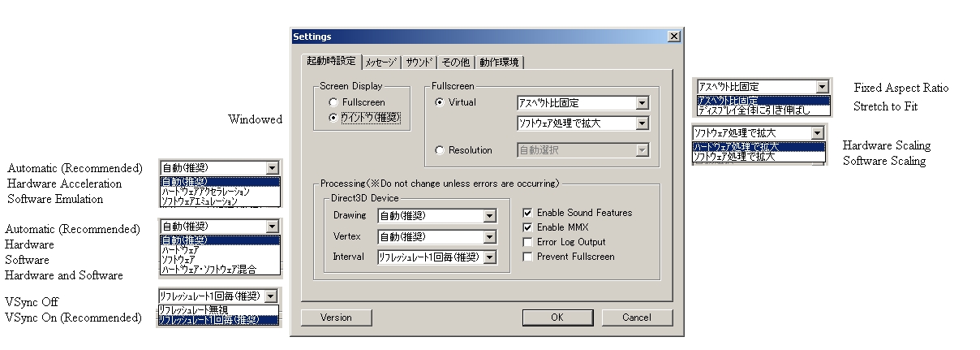The height and width of the screenshot is (350, 980).
Task: Close the Settings dialog with X
Action: click(x=673, y=37)
